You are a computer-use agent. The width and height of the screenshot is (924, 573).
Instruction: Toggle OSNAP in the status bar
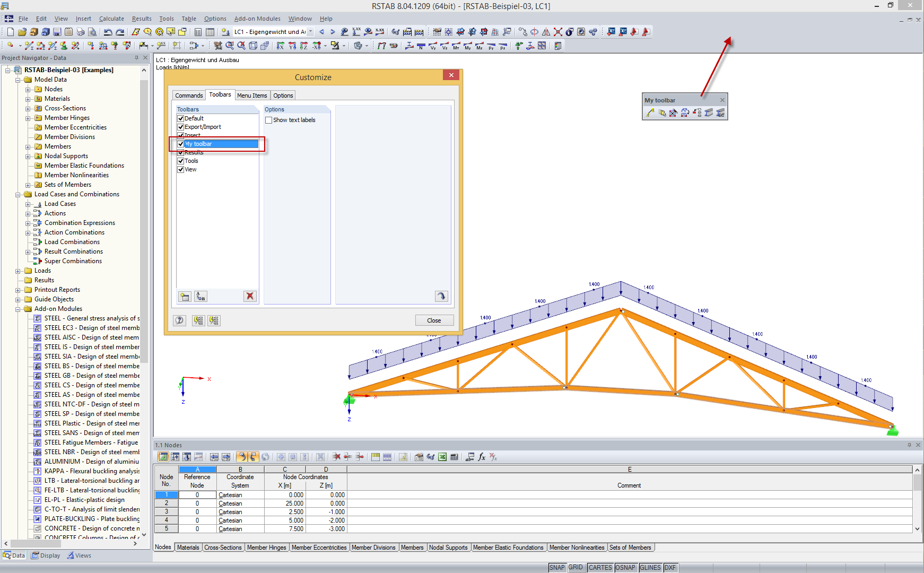pos(625,568)
